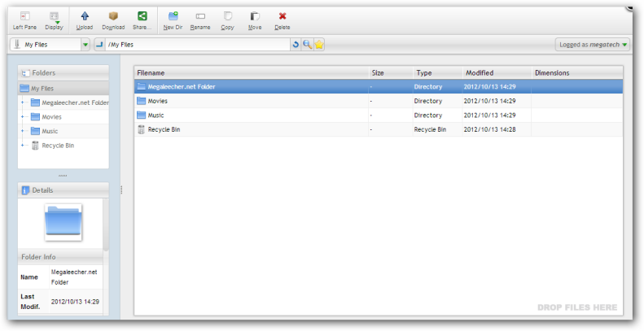Expand Megaleecher.net Folder in folder tree
Screen dimensions: 644x331
tap(23, 102)
